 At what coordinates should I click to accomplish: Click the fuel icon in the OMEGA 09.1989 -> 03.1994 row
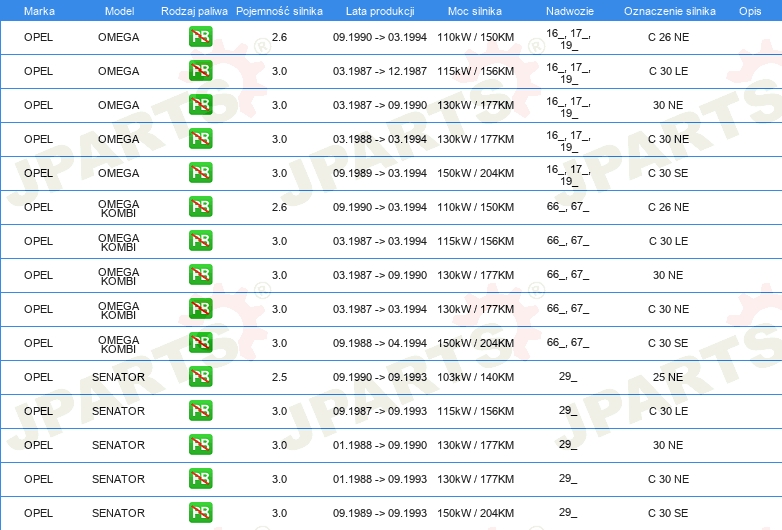coord(200,173)
